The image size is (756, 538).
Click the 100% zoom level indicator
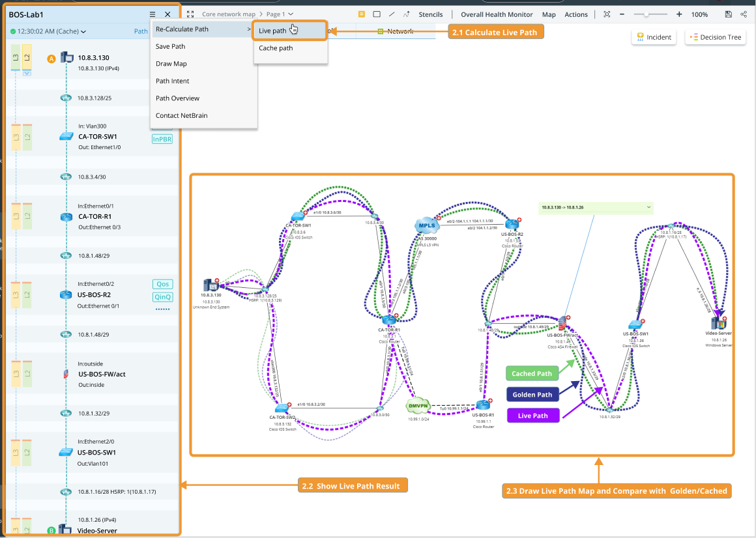coord(699,14)
